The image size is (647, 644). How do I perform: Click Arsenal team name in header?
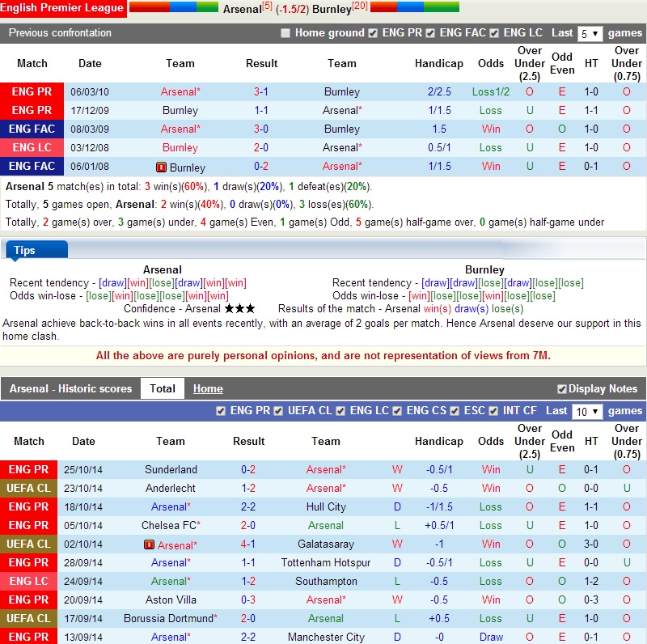[242, 9]
